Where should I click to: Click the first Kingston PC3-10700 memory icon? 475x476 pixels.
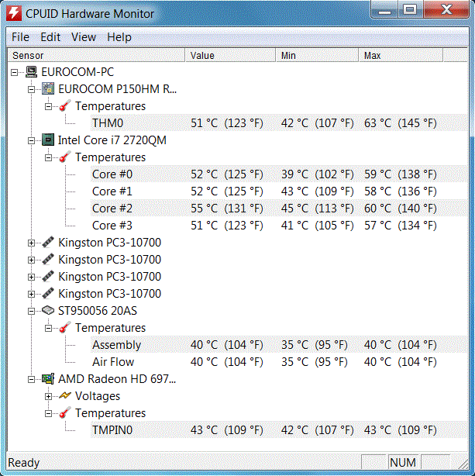pos(48,242)
